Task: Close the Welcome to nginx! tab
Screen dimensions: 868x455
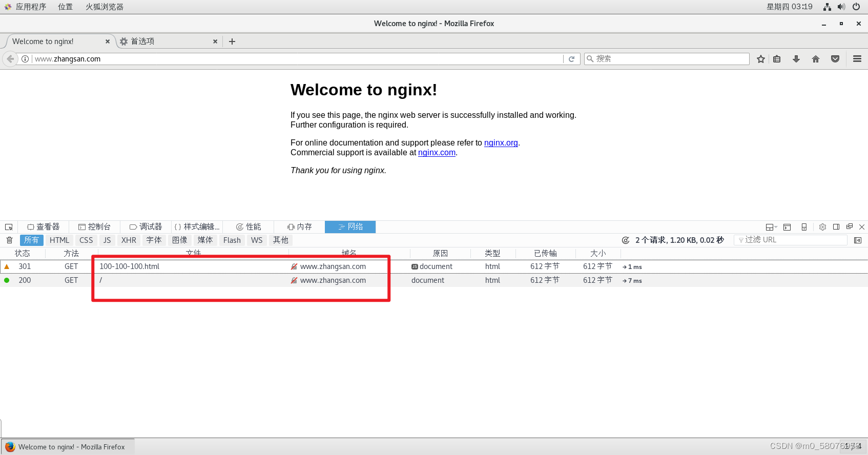Action: 108,42
